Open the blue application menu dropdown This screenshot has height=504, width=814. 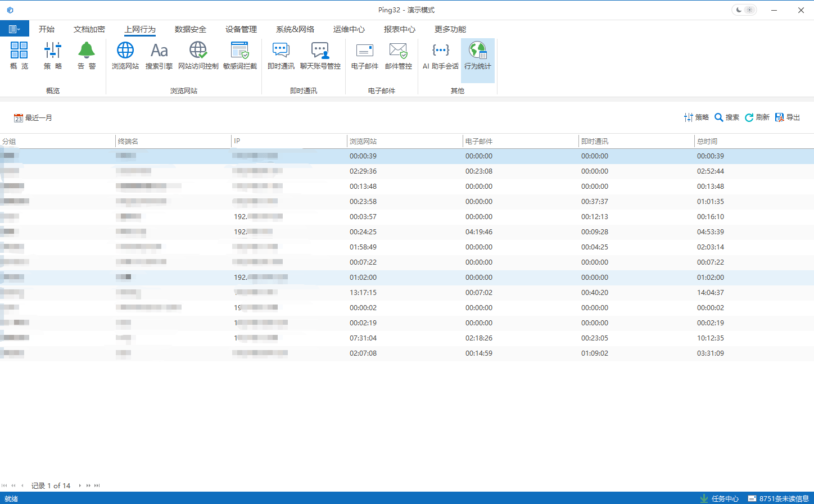click(x=15, y=29)
